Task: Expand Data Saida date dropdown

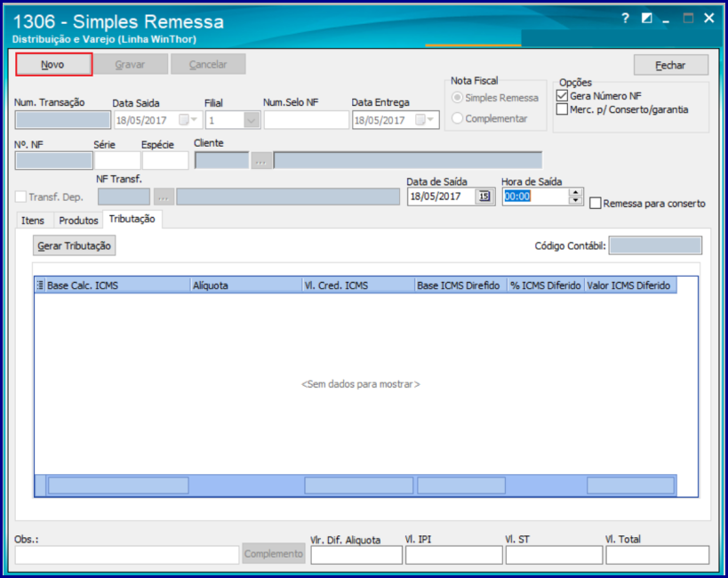Action: 194,120
